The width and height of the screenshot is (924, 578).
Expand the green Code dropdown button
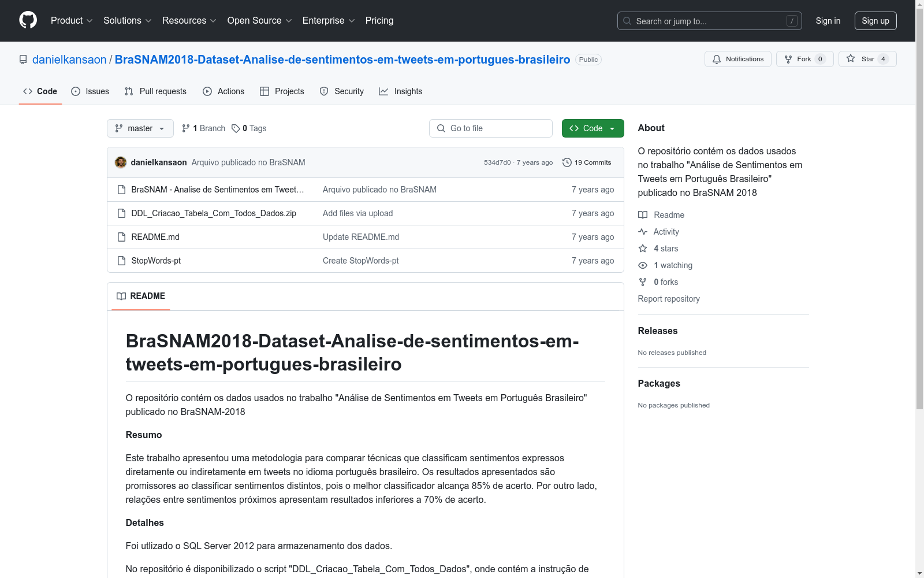coord(593,128)
